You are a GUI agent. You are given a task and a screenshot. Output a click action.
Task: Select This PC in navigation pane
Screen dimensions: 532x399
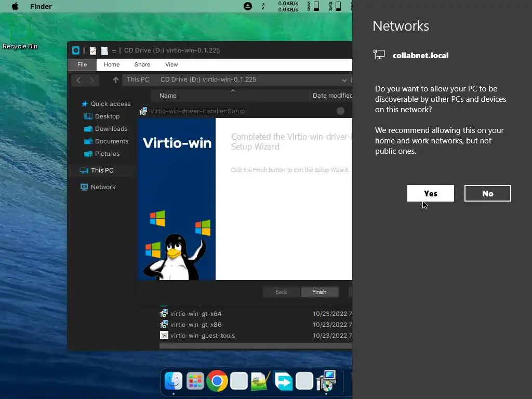102,170
